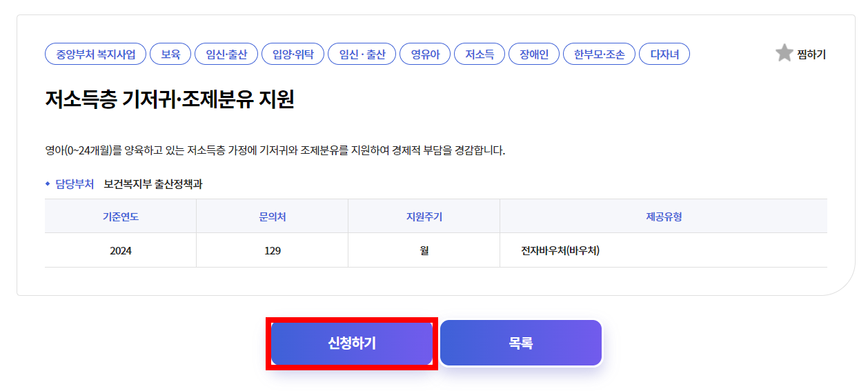This screenshot has height=391, width=868.
Task: Select the 장애인 tag
Action: pos(534,54)
